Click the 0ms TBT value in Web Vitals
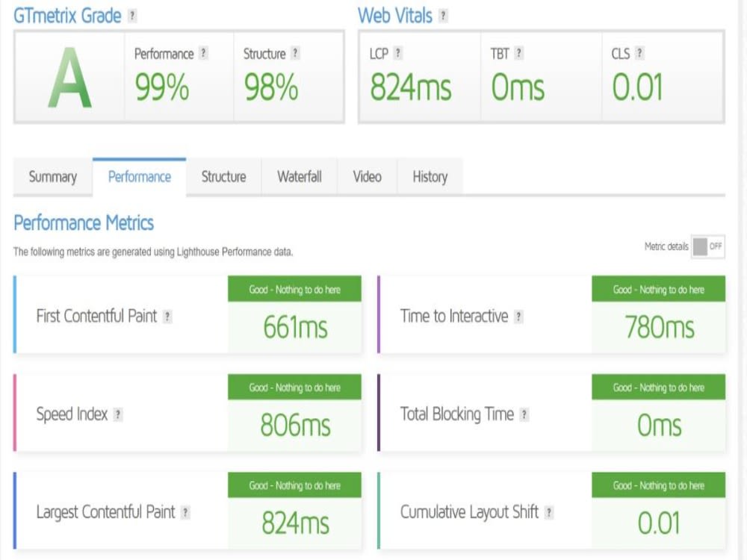Viewport: 747px width, 560px height. click(x=518, y=87)
